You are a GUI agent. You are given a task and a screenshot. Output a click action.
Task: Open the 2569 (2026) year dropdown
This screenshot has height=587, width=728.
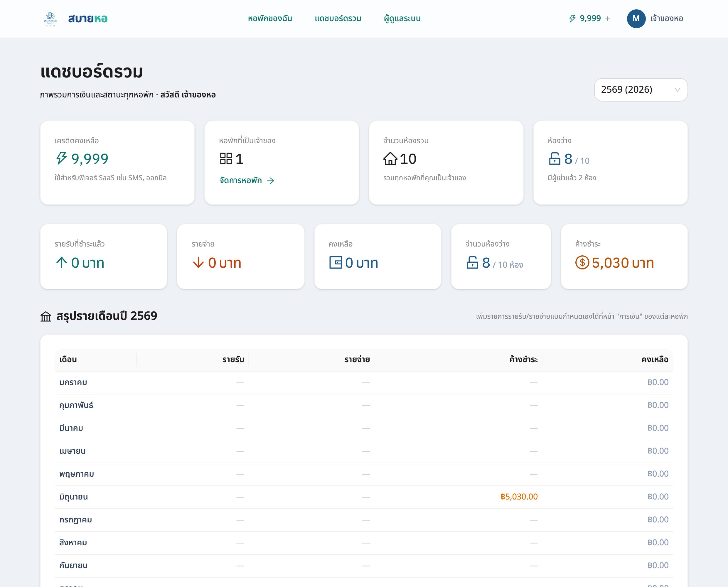[641, 90]
